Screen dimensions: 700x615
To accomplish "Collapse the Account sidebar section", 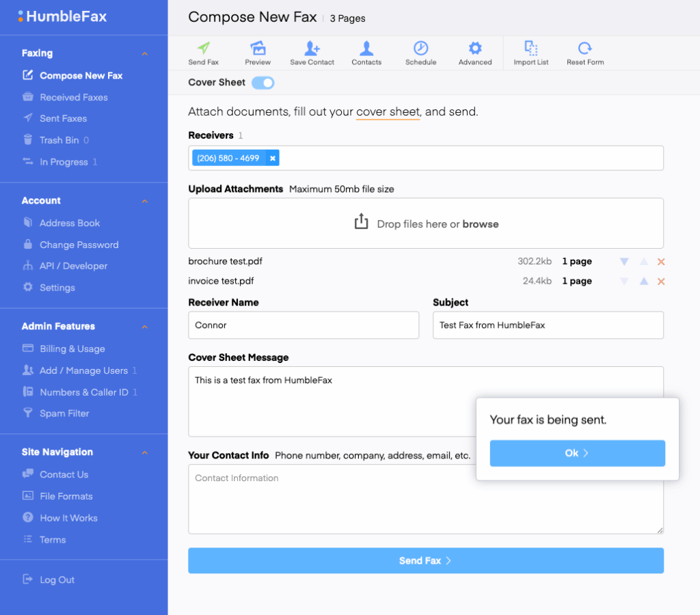I will (144, 201).
